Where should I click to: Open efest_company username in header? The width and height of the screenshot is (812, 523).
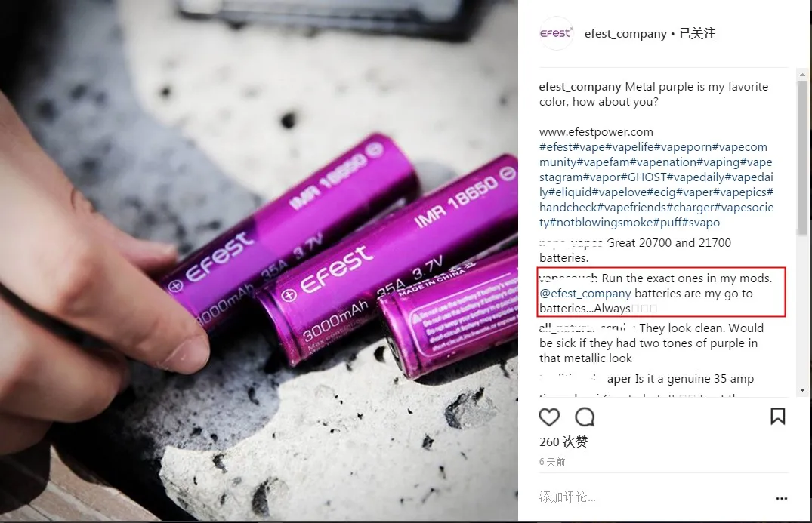625,34
